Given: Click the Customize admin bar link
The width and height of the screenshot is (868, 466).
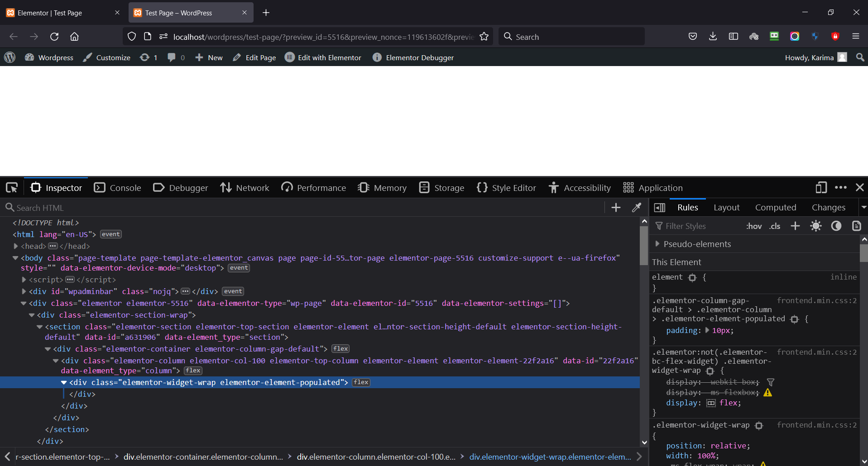Looking at the screenshot, I should pyautogui.click(x=107, y=57).
